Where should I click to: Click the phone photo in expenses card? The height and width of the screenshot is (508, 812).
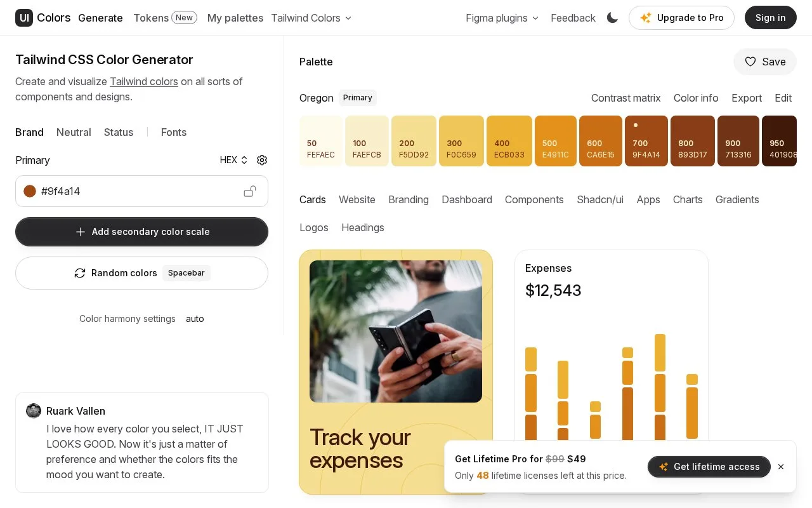(396, 331)
